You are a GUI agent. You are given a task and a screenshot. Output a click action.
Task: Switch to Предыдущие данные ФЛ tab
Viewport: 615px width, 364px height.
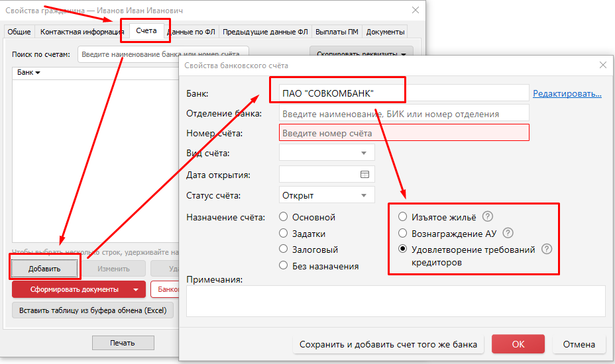[x=265, y=32]
